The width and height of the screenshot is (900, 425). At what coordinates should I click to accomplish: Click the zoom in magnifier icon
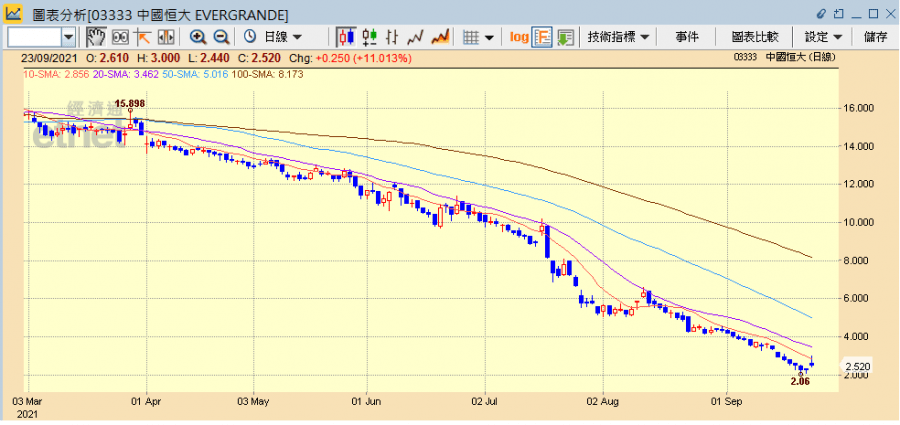(x=198, y=37)
